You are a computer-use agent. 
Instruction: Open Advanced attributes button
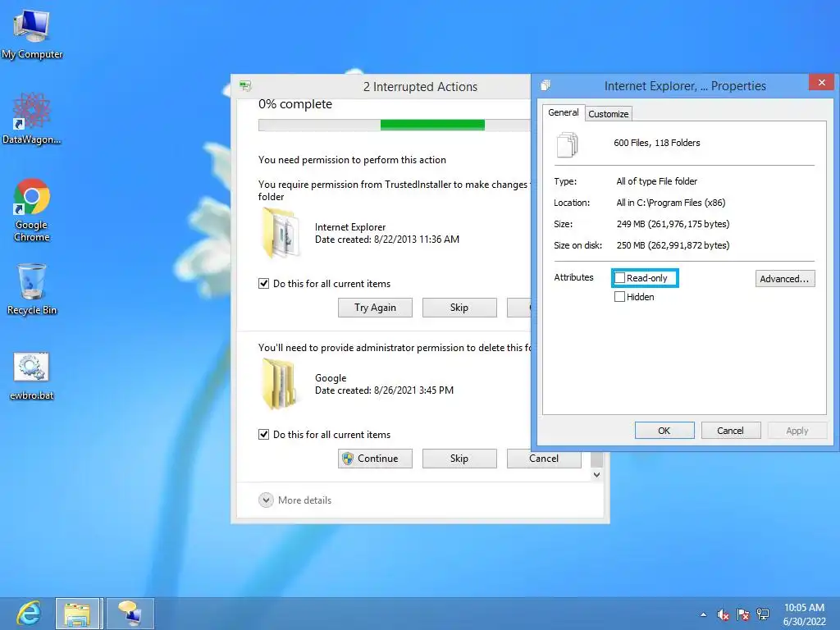coord(785,279)
